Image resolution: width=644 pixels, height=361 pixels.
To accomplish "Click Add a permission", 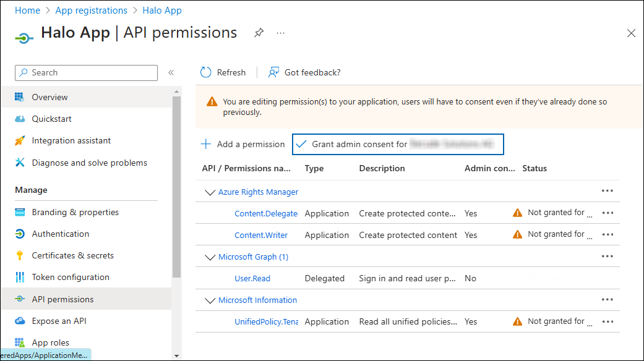I will tap(243, 143).
